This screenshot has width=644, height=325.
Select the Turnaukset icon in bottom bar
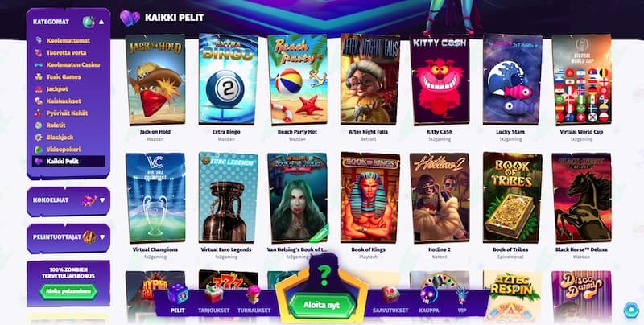[x=254, y=294]
